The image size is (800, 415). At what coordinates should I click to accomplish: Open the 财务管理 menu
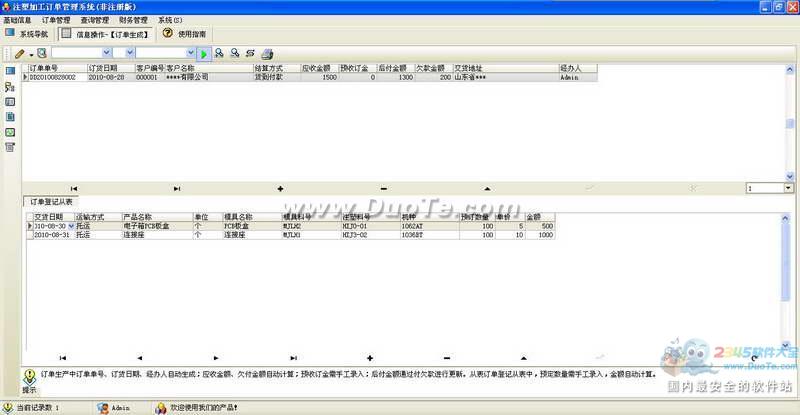click(x=133, y=19)
